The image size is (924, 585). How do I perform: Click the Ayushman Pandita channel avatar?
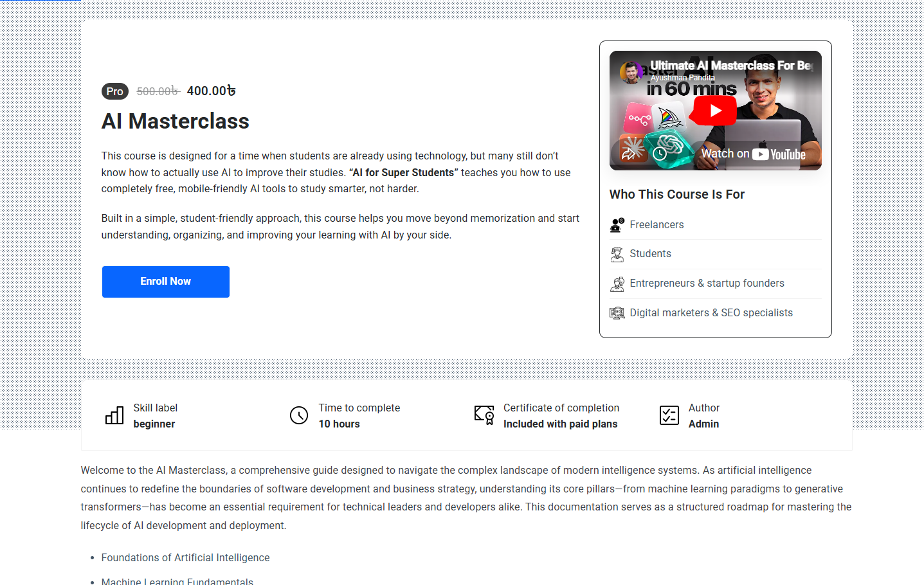[631, 73]
